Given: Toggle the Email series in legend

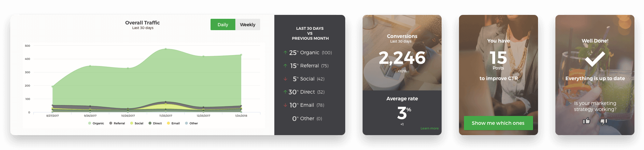Looking at the screenshot, I should [x=173, y=123].
